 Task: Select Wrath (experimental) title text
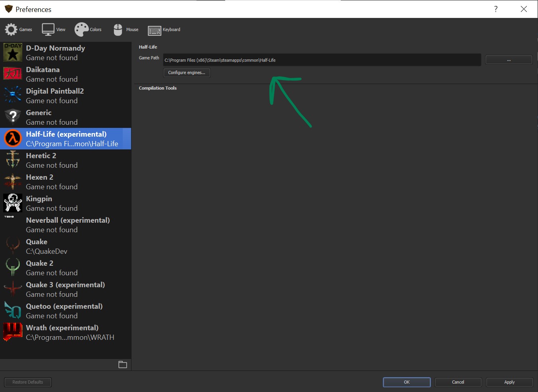(x=62, y=328)
